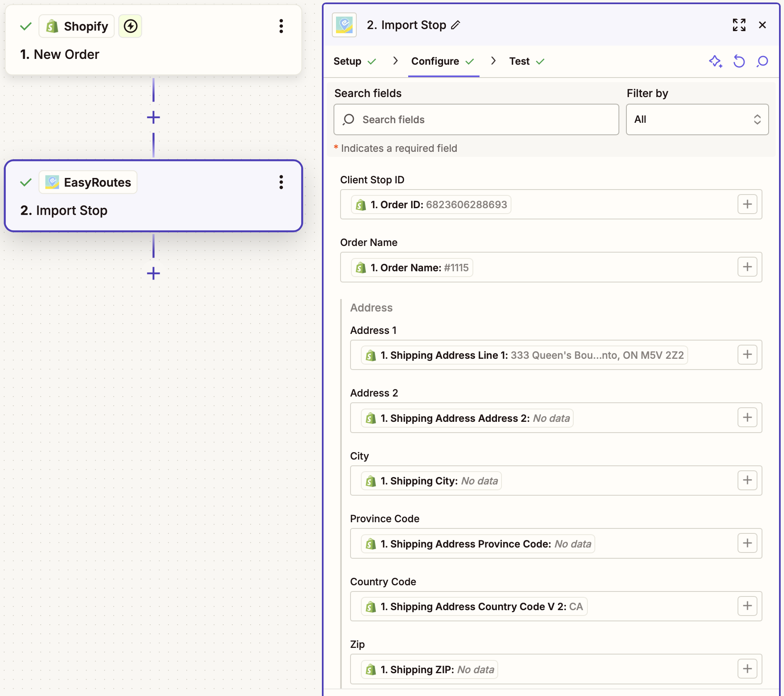Open the EasyRoutes step options menu
784x696 pixels.
(x=281, y=182)
